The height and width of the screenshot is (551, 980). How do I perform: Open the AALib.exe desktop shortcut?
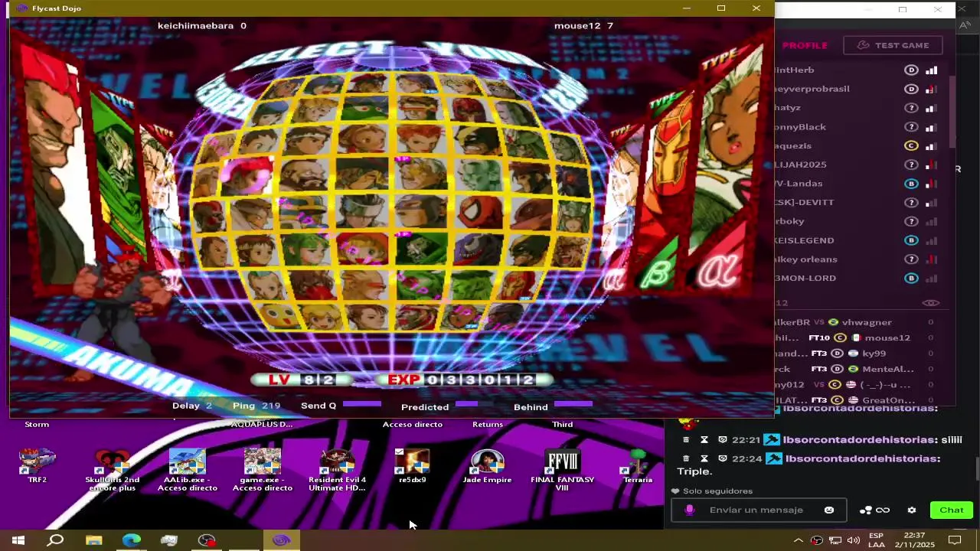187,470
